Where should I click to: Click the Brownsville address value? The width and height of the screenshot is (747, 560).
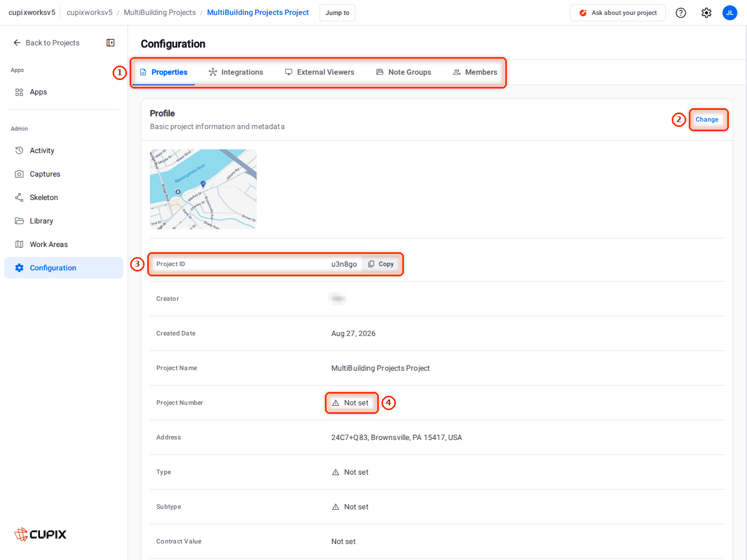pyautogui.click(x=396, y=437)
